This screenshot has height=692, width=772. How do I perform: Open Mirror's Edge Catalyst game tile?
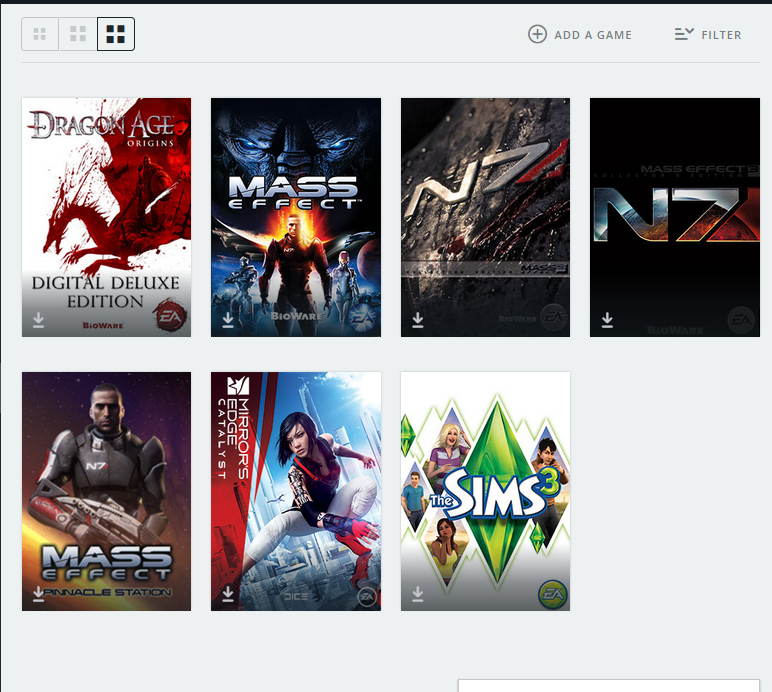tap(296, 491)
